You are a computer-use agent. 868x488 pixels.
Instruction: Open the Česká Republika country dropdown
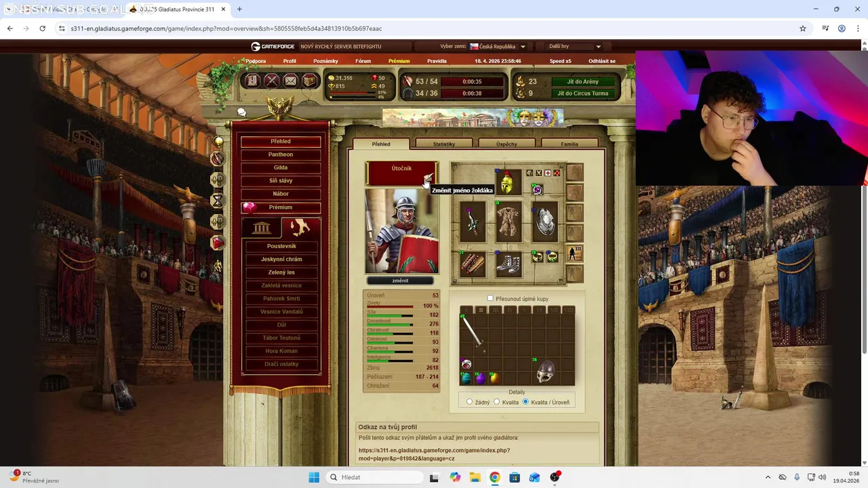click(x=498, y=46)
